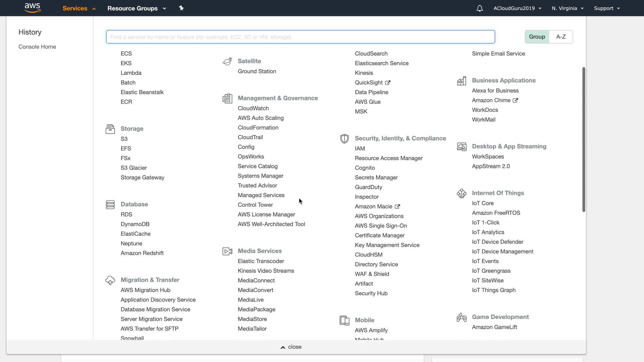The width and height of the screenshot is (644, 362).
Task: Switch service view to Group
Action: point(537,37)
